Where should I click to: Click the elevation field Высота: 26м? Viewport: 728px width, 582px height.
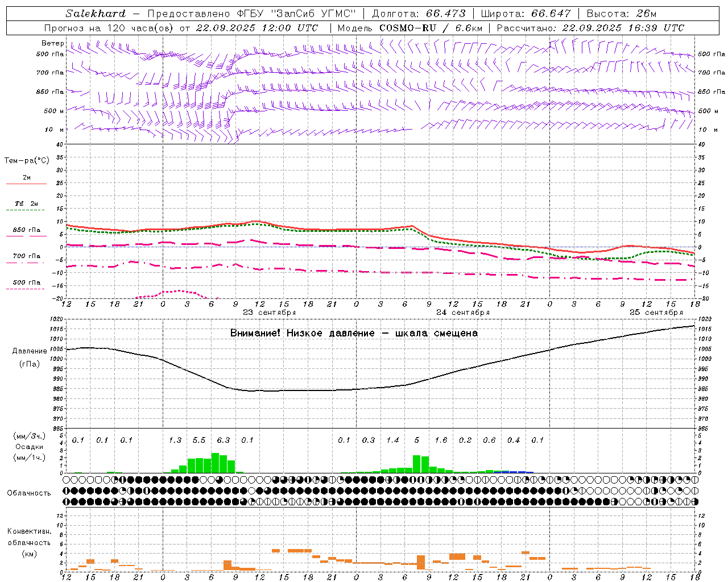(x=622, y=14)
